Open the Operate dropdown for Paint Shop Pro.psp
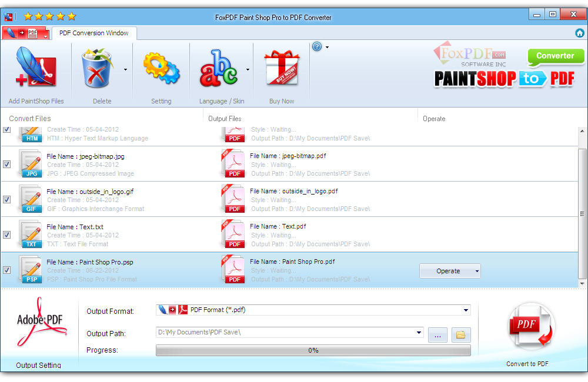This screenshot has width=588, height=382. pos(450,271)
